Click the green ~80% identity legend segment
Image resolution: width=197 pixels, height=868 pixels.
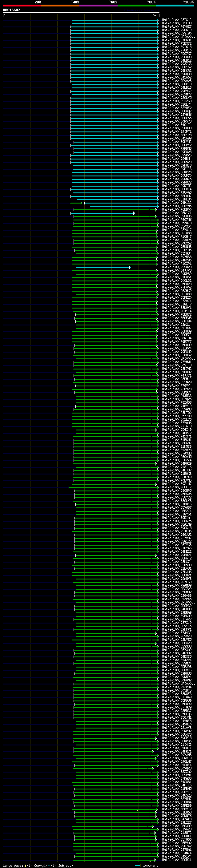point(137,6)
